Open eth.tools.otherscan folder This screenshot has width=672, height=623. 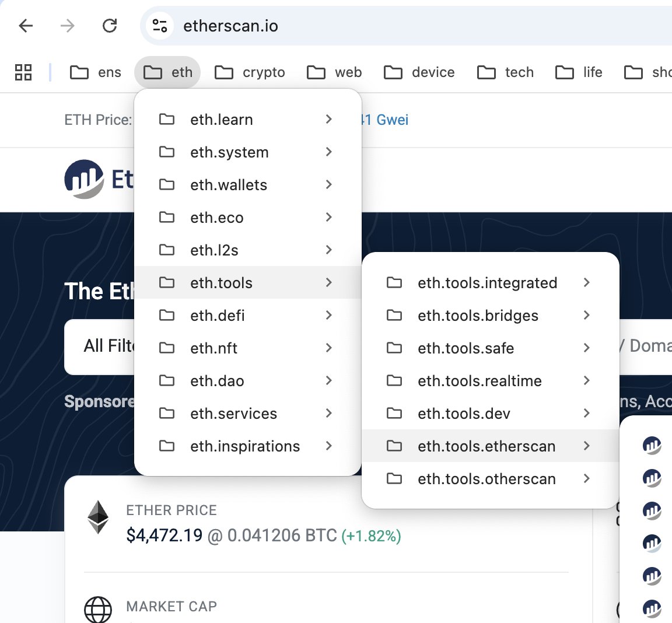click(490, 478)
